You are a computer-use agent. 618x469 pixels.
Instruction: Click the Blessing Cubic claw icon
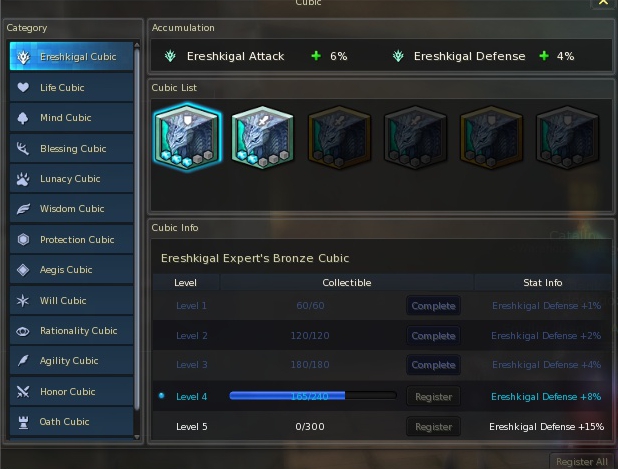tap(23, 149)
